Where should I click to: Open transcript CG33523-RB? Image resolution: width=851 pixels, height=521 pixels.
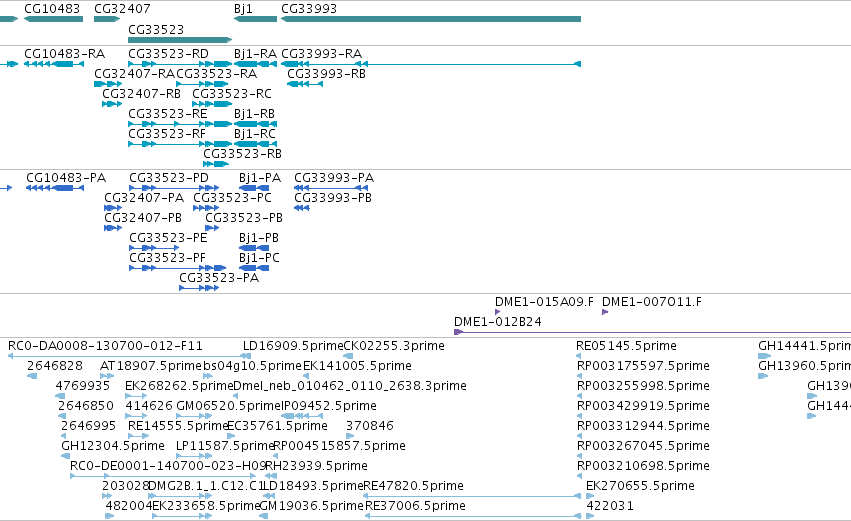pos(243,154)
